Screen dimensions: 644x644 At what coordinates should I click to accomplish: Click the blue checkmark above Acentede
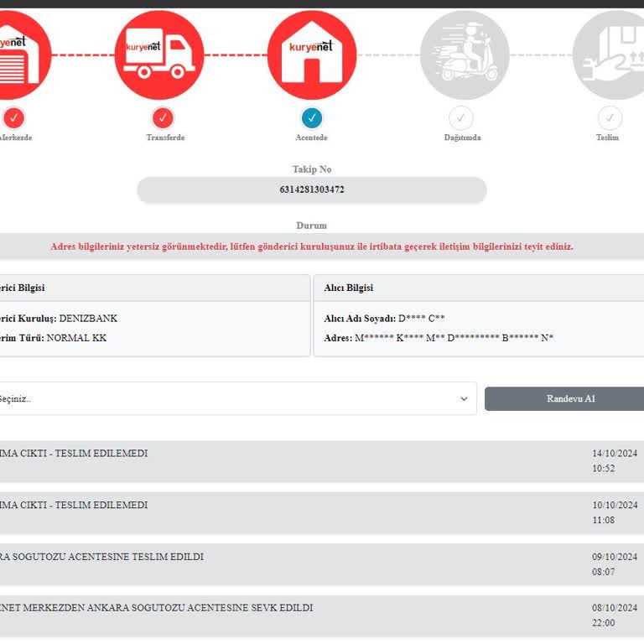(312, 118)
